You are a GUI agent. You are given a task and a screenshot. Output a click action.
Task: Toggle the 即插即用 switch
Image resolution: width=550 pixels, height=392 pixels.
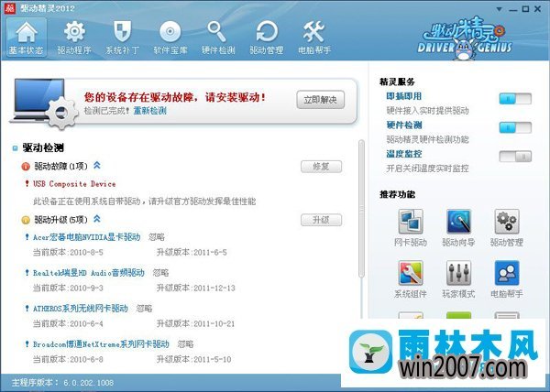click(x=515, y=99)
